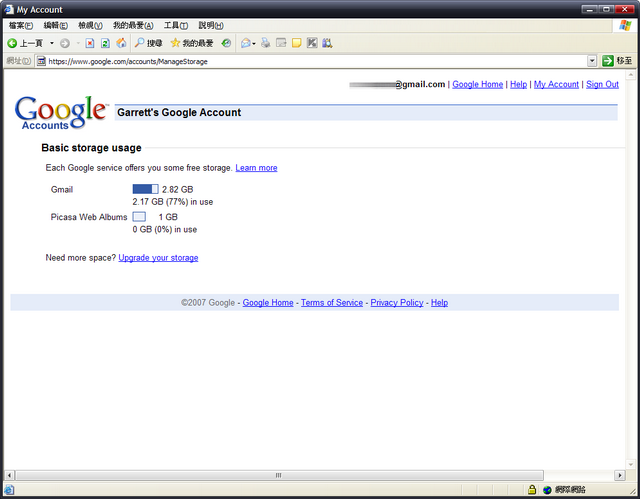Open Search with the magnifying glass icon
This screenshot has height=499, width=640.
click(x=149, y=43)
